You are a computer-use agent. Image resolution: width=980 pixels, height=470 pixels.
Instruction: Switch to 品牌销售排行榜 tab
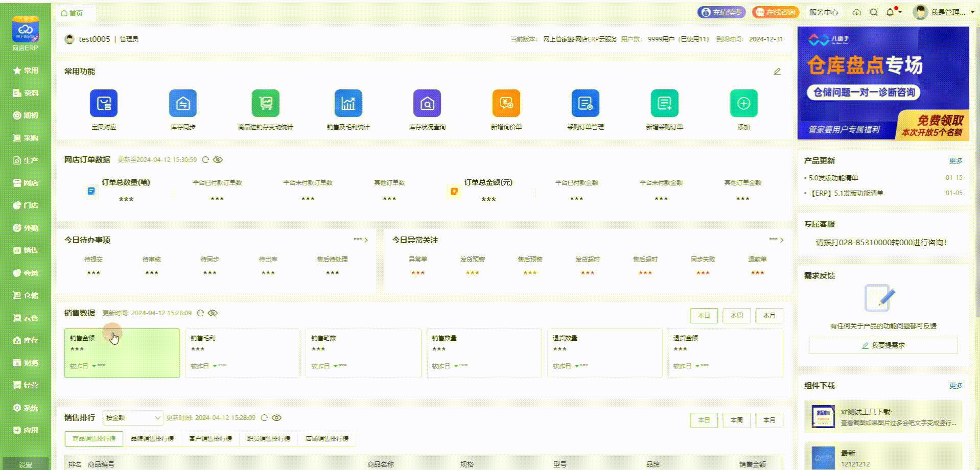152,439
